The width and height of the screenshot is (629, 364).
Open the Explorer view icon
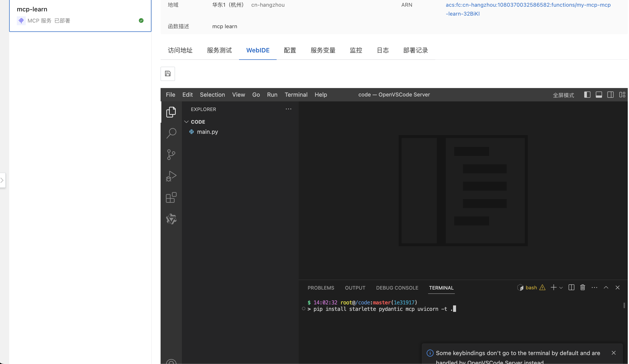click(171, 112)
